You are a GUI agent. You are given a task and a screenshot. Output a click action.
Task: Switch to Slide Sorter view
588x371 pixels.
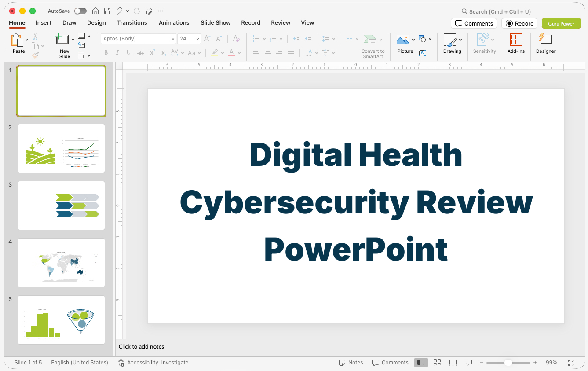point(437,363)
